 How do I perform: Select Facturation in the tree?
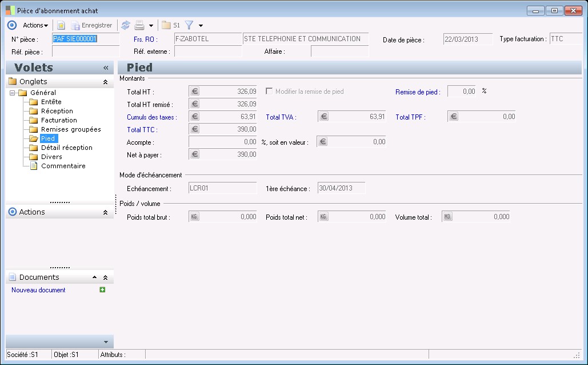pos(59,120)
